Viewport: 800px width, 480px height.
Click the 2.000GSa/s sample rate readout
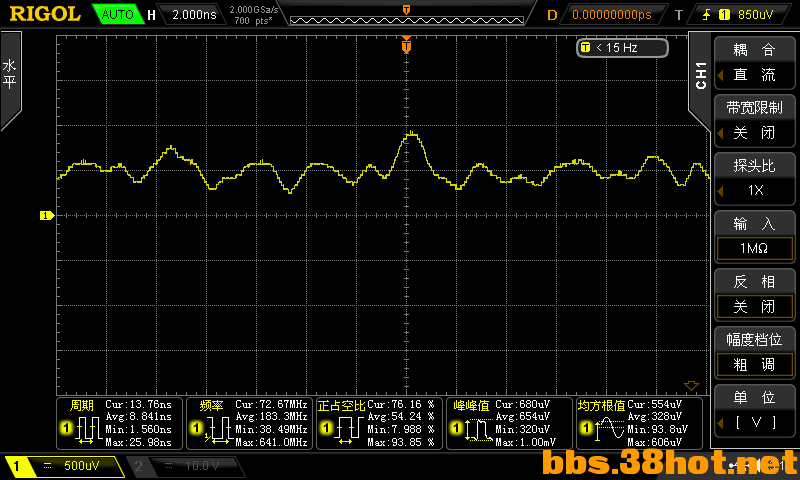(x=254, y=10)
